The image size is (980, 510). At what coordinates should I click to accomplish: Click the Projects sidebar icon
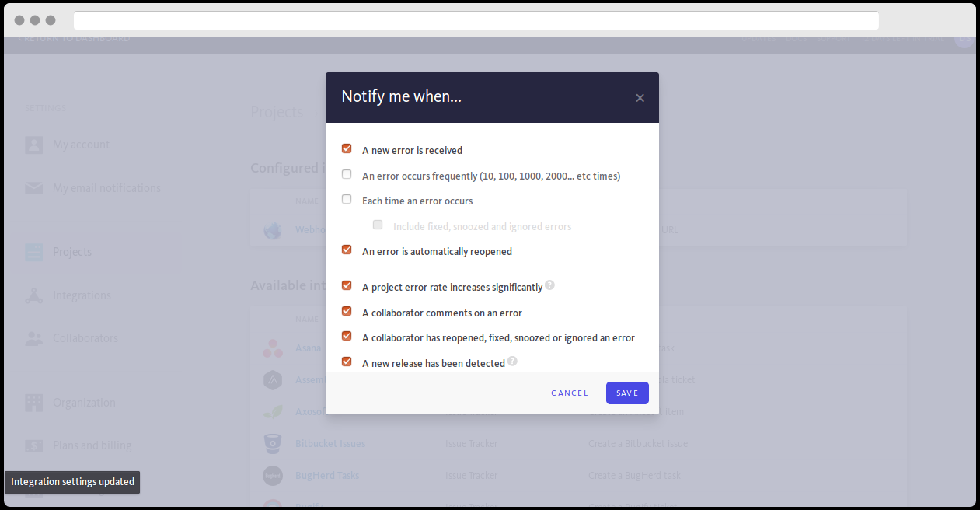click(33, 252)
